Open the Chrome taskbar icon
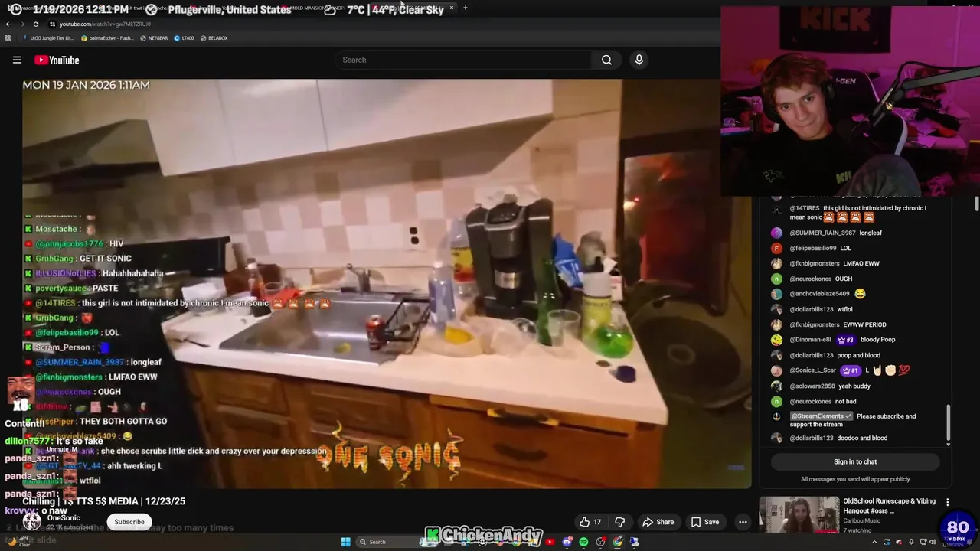This screenshot has width=980, height=551. click(x=617, y=542)
